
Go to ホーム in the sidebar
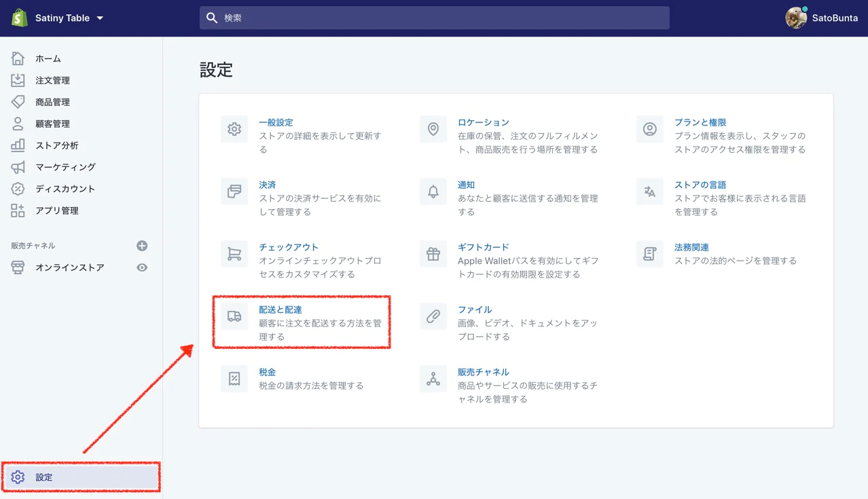[48, 58]
